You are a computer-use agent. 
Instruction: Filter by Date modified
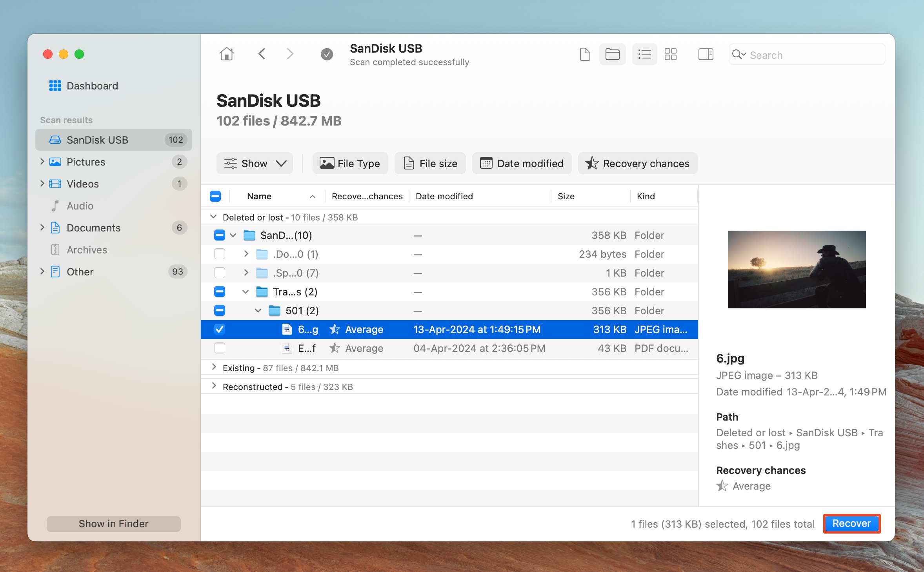522,163
